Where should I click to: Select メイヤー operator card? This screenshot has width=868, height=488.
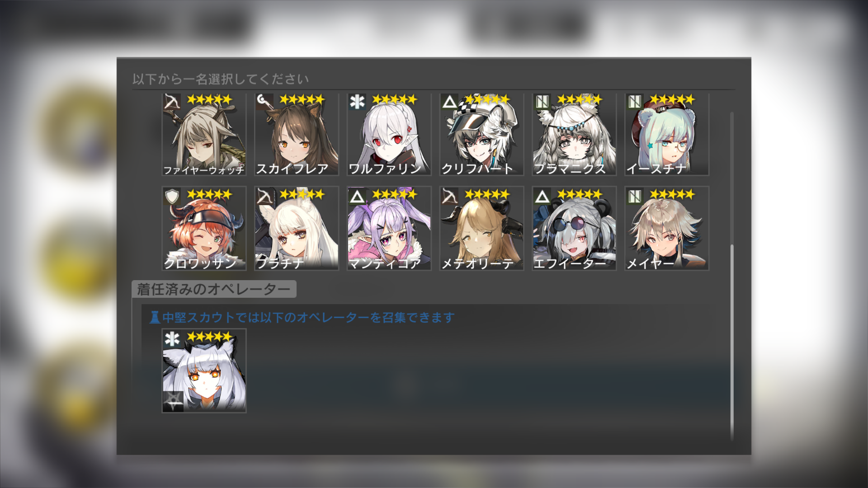(667, 229)
